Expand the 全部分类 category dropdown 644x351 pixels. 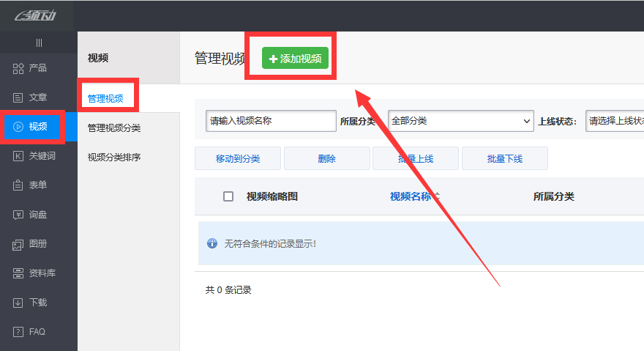pos(460,121)
